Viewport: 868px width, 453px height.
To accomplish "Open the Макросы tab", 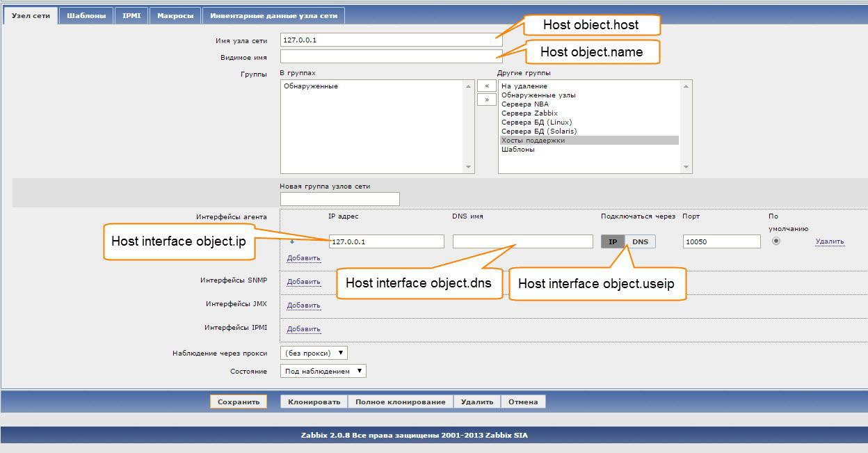I will 175,15.
